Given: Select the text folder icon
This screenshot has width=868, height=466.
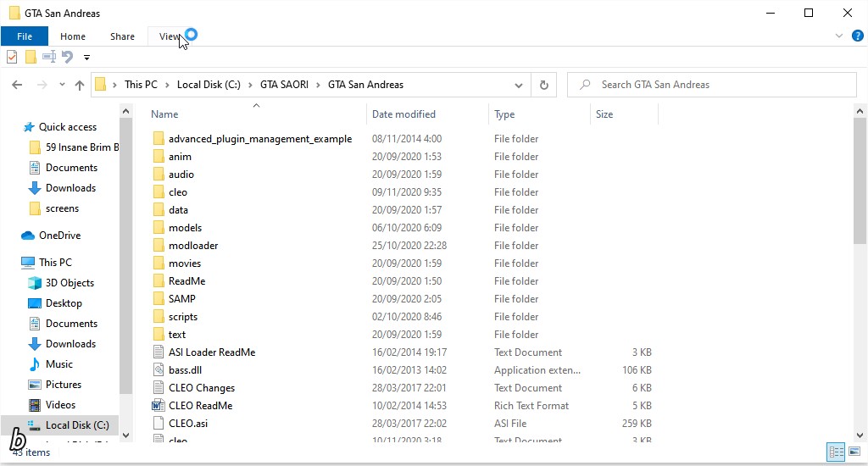Looking at the screenshot, I should 159,335.
